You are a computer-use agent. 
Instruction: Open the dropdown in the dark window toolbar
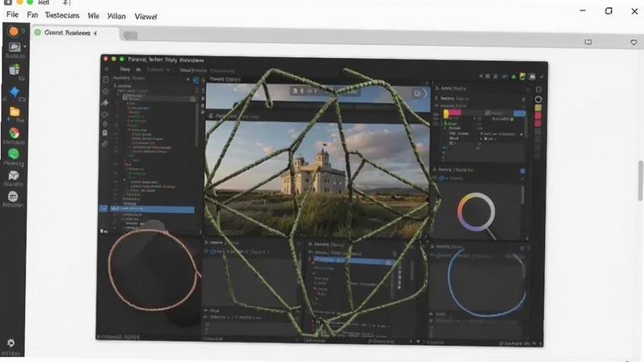pos(158,70)
